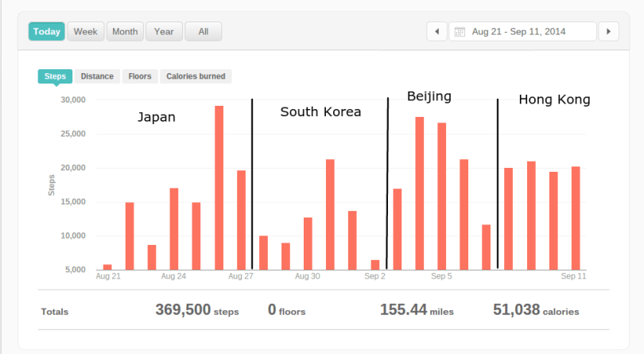Viewport: 644px width, 354px height.
Task: Select the Aug 24 steps bar
Action: coord(174,229)
